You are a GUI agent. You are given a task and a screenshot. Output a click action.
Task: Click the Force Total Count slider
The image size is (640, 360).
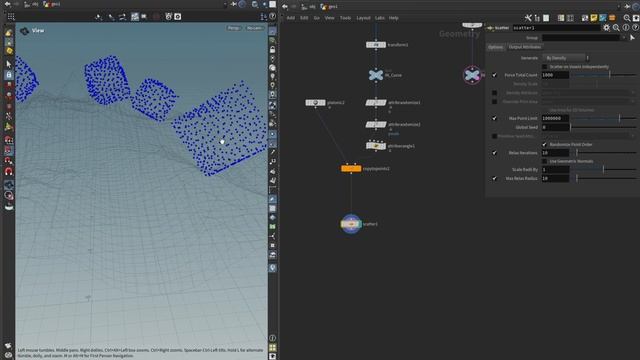coord(603,75)
